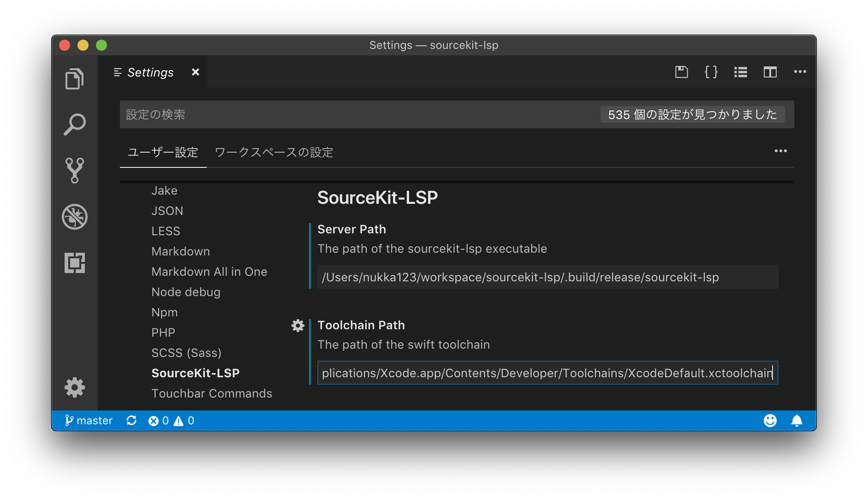Send feedback via the smiley status bar icon
The width and height of the screenshot is (868, 499).
tap(770, 420)
